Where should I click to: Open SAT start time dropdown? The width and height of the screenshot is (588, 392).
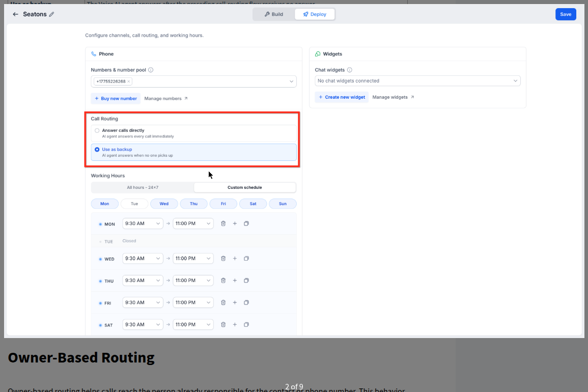pyautogui.click(x=143, y=324)
